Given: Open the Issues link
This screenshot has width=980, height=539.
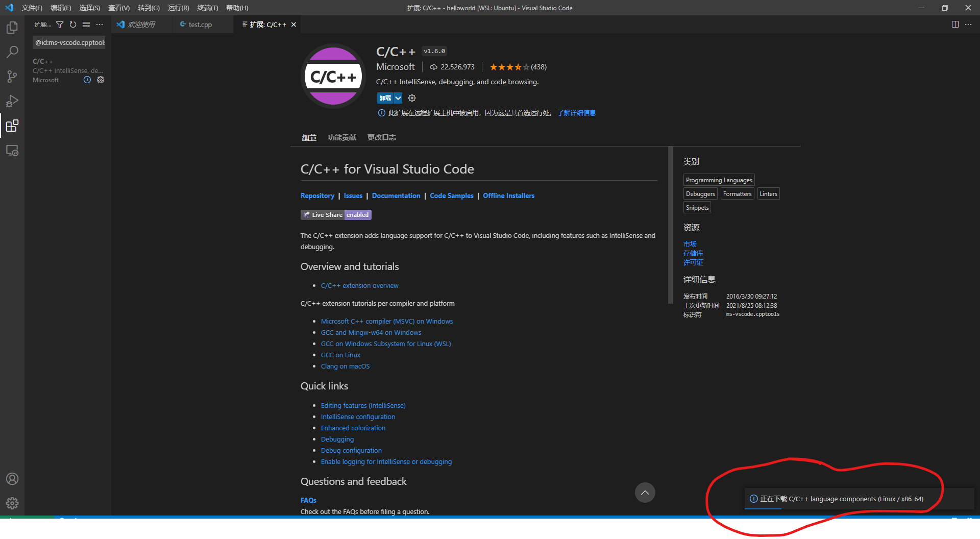Looking at the screenshot, I should click(353, 195).
